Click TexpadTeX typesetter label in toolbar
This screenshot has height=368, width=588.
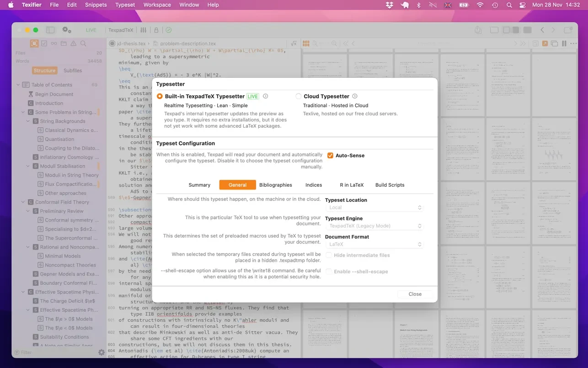pyautogui.click(x=121, y=30)
